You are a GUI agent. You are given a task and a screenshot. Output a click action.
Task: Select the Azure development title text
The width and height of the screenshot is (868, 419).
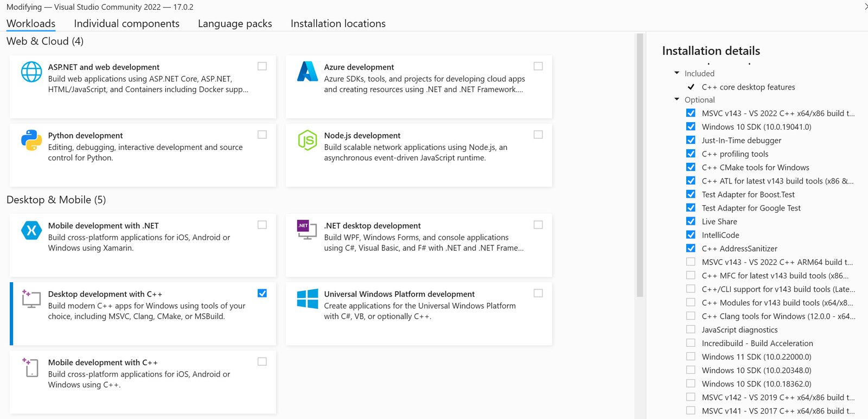[x=359, y=67]
